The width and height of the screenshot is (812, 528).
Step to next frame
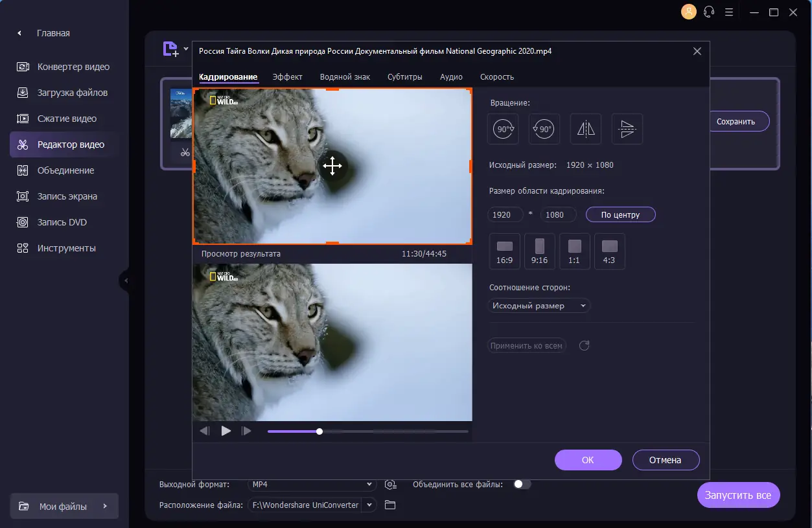246,431
